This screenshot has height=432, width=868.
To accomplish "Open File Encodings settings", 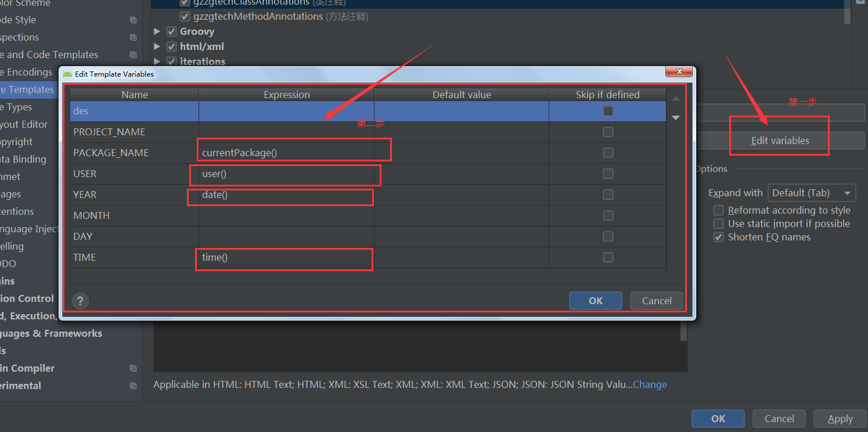I will tap(27, 72).
